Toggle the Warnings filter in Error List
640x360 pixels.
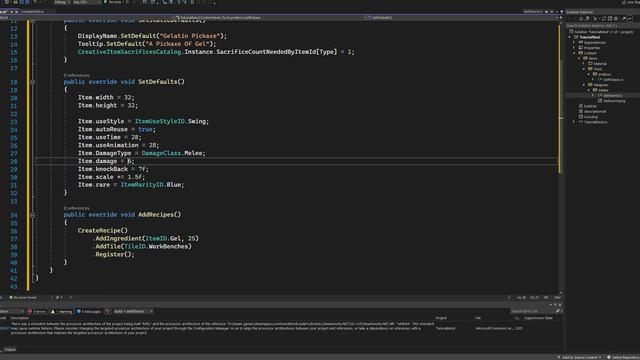(62, 311)
